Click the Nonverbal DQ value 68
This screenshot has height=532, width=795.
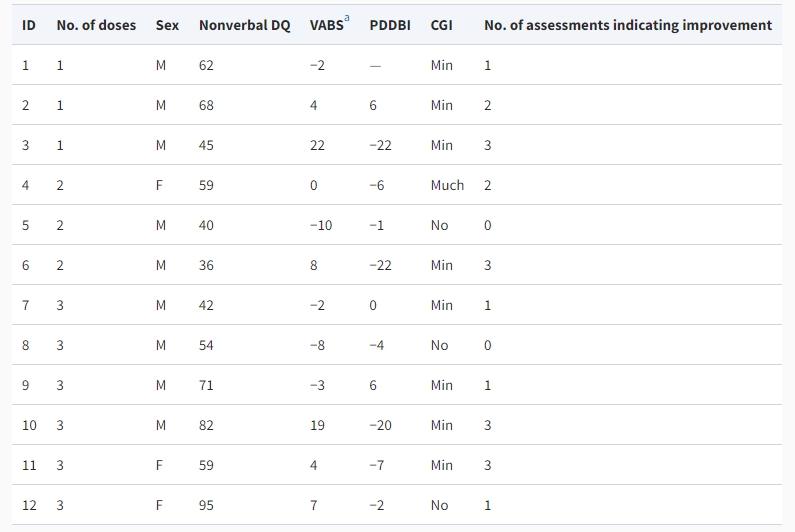pos(206,105)
